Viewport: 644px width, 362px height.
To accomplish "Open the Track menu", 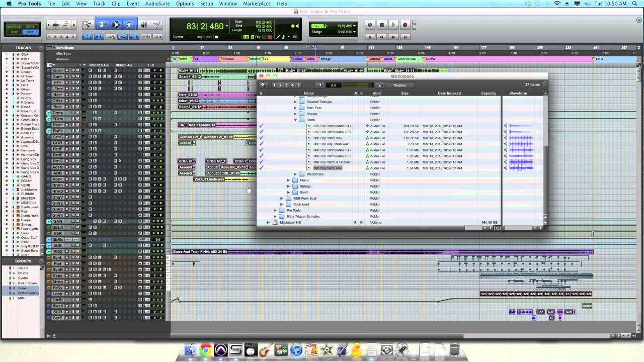I will (x=99, y=4).
